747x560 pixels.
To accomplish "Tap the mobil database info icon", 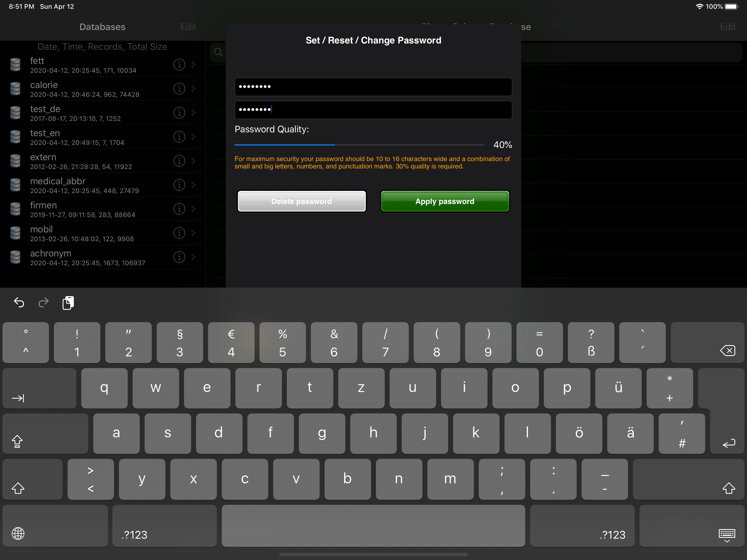I will tap(179, 233).
